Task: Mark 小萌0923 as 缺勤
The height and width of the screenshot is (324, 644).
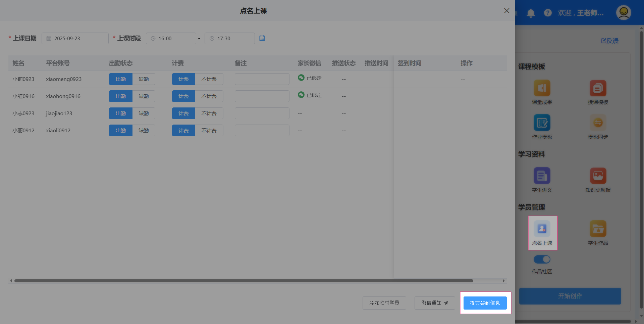Action: pos(144,79)
